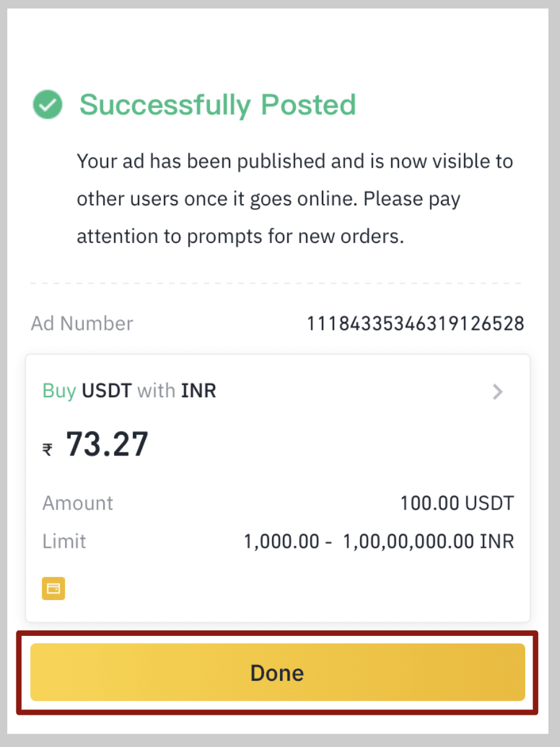Click the INR text in the ad title
560x747 pixels.
(x=199, y=391)
